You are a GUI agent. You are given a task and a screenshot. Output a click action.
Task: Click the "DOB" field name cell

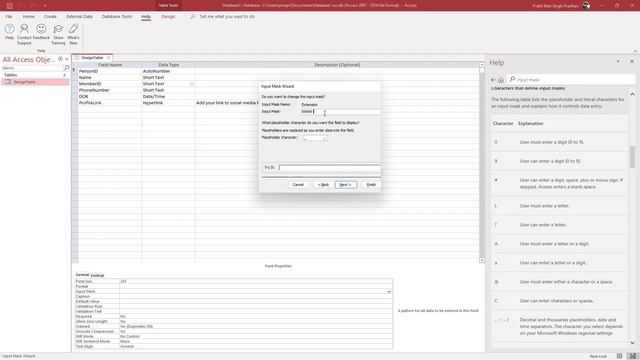click(109, 97)
